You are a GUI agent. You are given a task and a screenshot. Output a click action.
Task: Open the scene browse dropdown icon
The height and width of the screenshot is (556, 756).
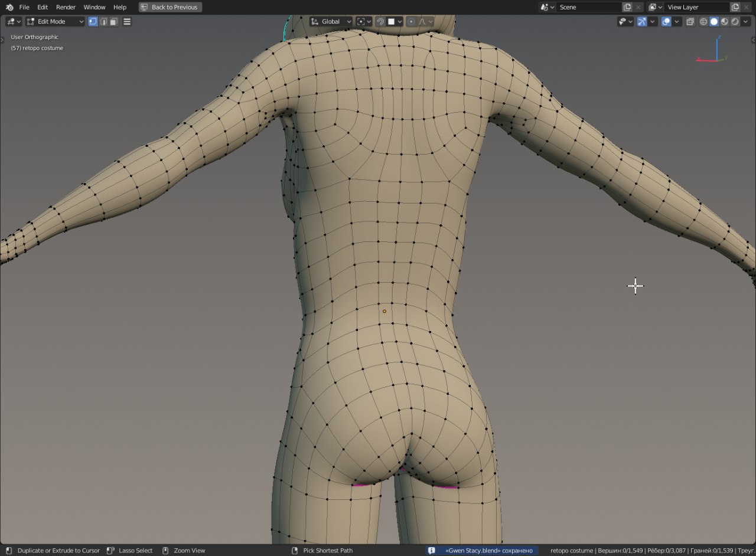pyautogui.click(x=548, y=7)
